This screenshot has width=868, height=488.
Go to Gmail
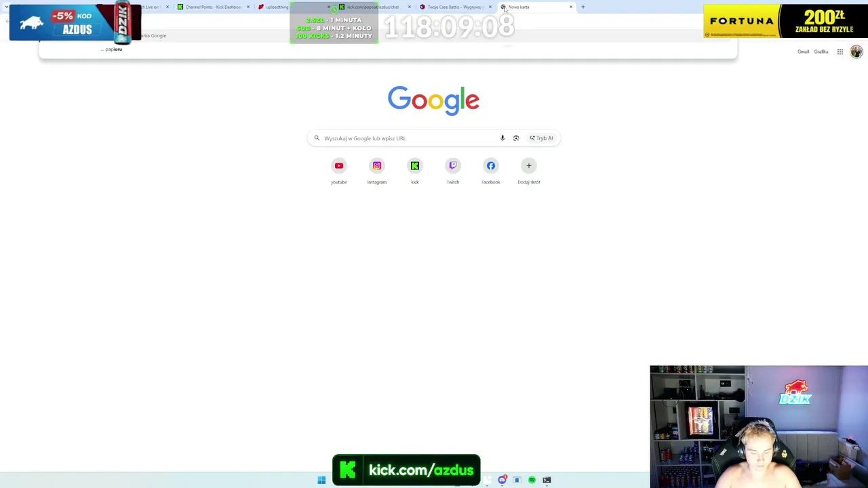coord(803,52)
